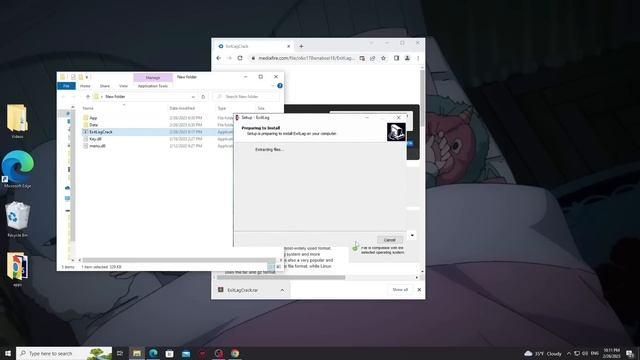Screen dimensions: 640x360
Task: Open File tab in File Explorer
Action: tap(66, 86)
